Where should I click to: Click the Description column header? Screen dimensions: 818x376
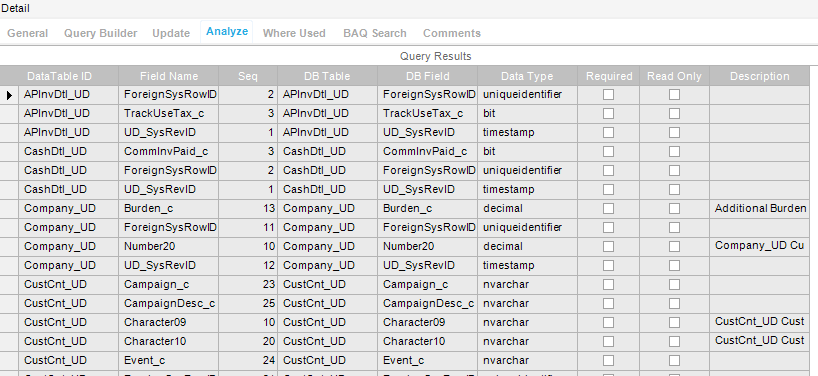pos(760,76)
